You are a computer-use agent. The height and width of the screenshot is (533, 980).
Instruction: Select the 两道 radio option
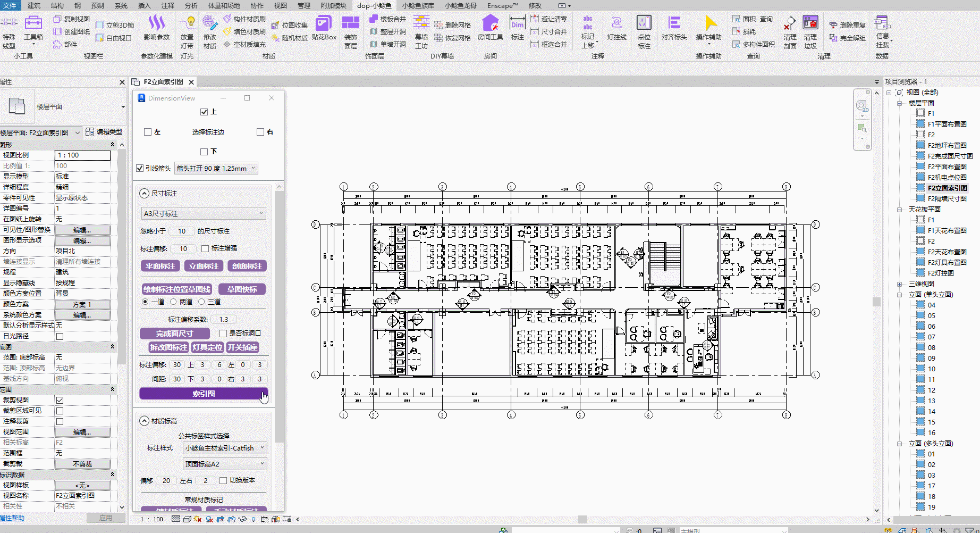coord(173,302)
